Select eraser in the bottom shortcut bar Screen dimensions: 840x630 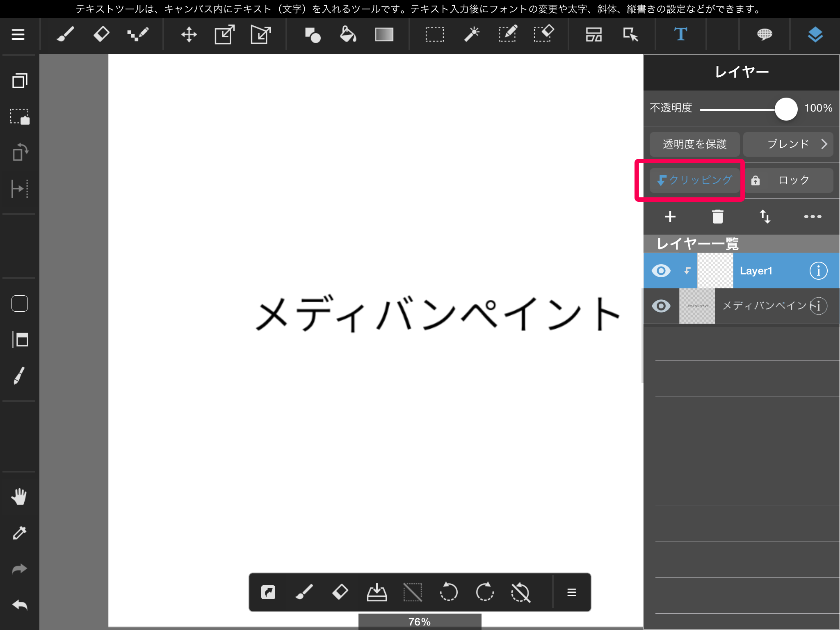[x=340, y=592]
